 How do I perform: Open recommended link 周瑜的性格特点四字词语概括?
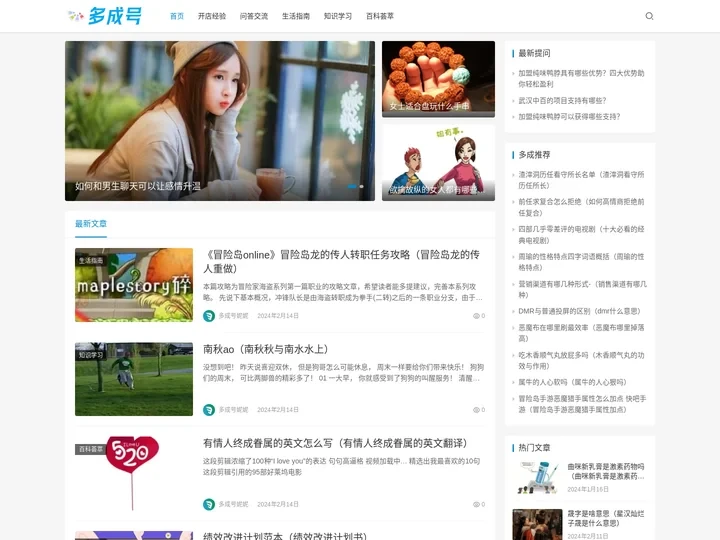point(581,262)
